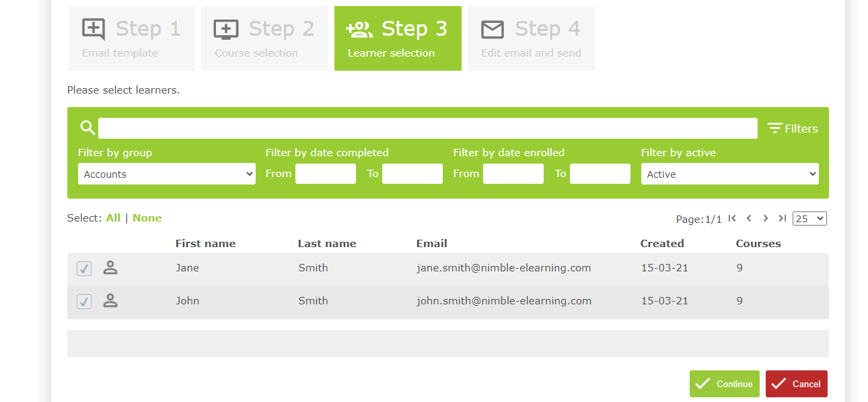Screen dimensions: 868x402
Task: Switch to the Step 4 Edit email tab
Action: click(531, 38)
